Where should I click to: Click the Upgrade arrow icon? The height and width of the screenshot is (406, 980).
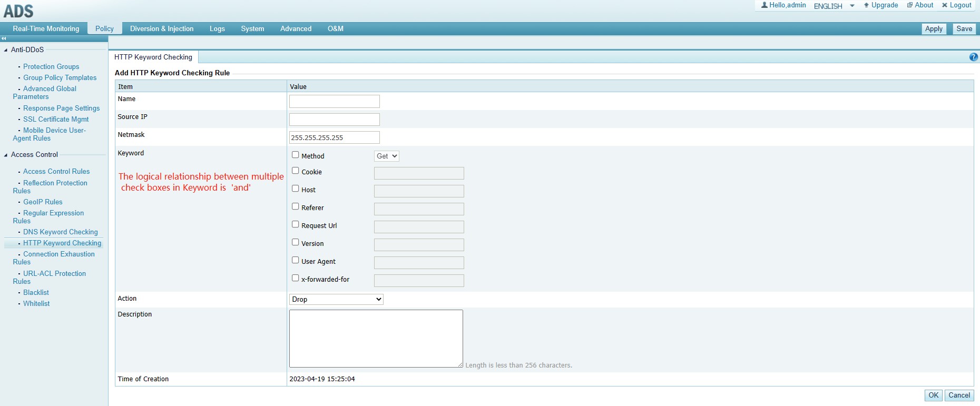click(x=866, y=5)
